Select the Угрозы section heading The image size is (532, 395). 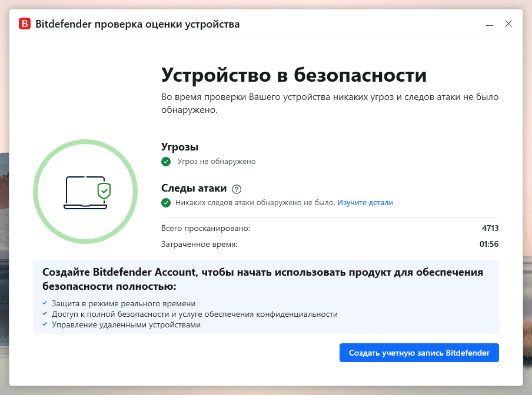click(179, 147)
